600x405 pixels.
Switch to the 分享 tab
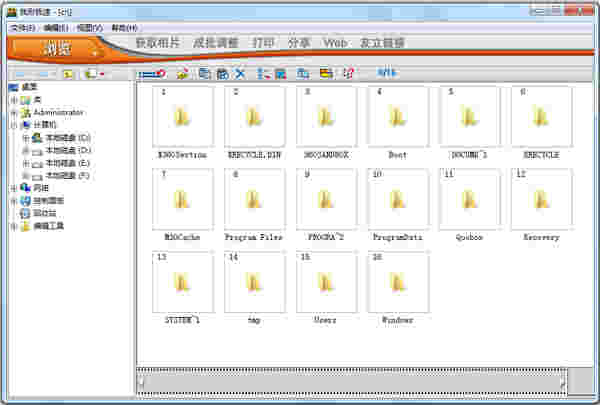coord(298,43)
